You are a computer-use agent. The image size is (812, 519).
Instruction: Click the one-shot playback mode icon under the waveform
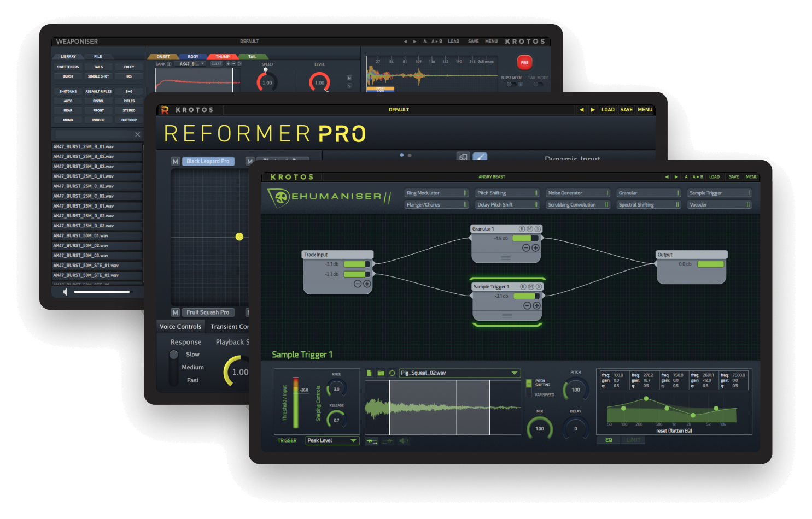(372, 441)
